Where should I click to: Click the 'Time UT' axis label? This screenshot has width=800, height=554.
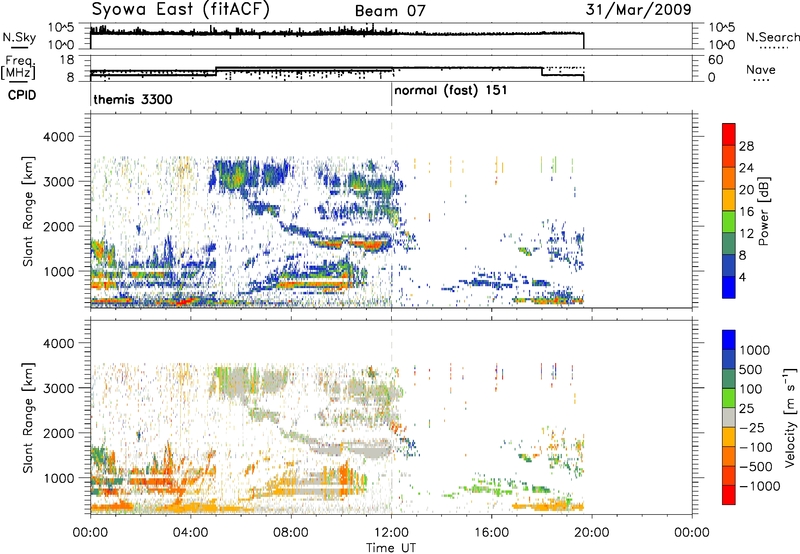point(391,548)
